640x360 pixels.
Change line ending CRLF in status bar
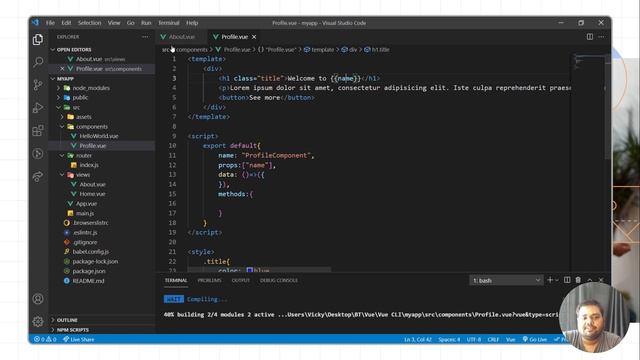point(493,339)
